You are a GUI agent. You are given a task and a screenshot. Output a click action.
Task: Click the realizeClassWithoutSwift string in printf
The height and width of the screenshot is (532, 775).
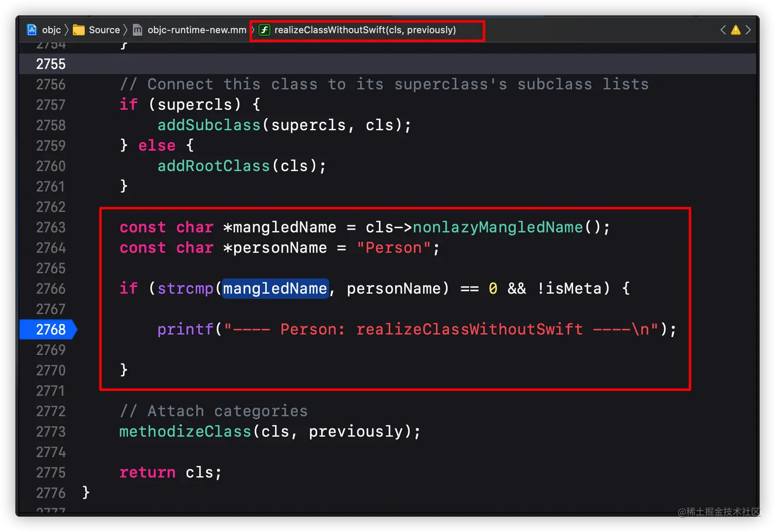coord(470,329)
